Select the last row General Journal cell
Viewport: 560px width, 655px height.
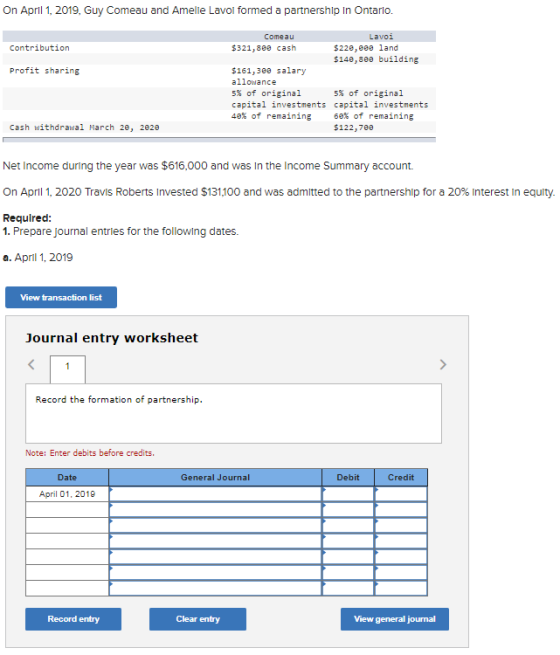(215, 588)
